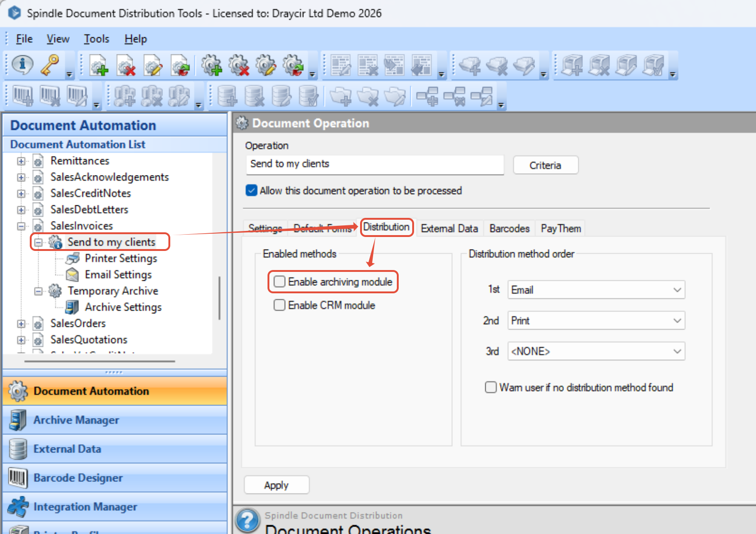Click the refresh document automation icon
Image resolution: width=756 pixels, height=534 pixels.
pos(180,65)
